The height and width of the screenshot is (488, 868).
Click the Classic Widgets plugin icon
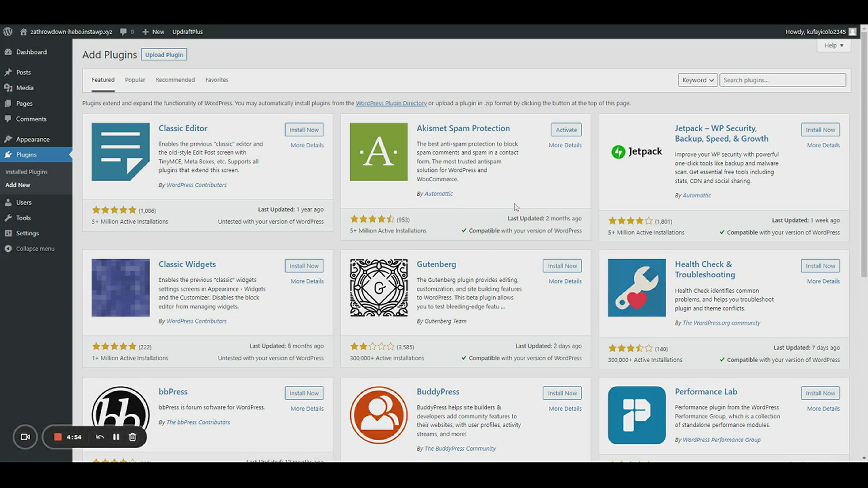120,288
